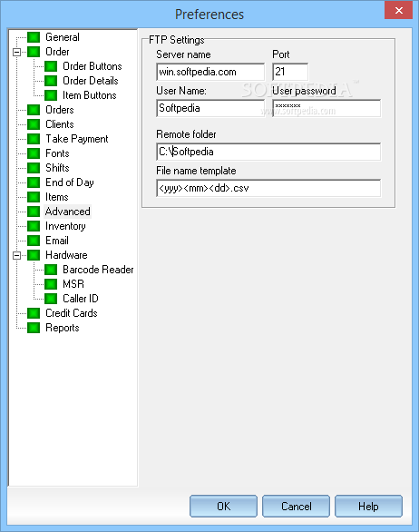Go to Order Details settings
This screenshot has height=532, width=419.
(x=91, y=81)
